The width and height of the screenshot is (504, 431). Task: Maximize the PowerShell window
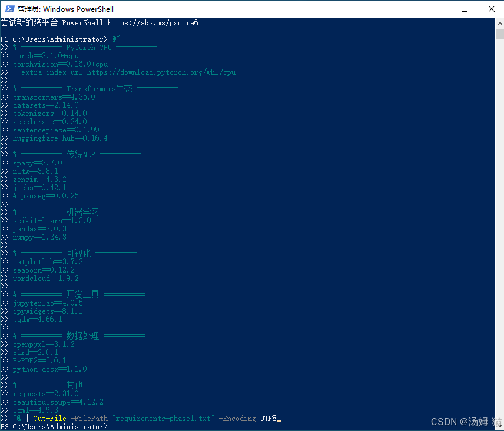465,9
